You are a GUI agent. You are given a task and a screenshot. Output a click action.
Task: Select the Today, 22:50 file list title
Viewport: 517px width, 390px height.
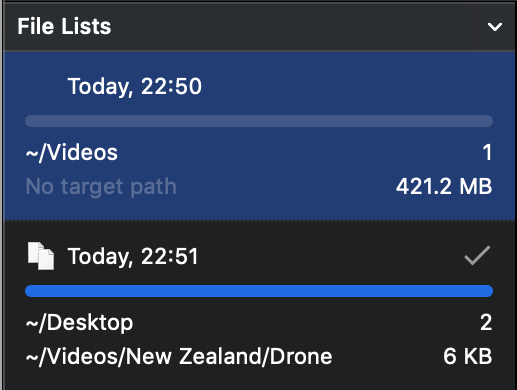tap(135, 86)
